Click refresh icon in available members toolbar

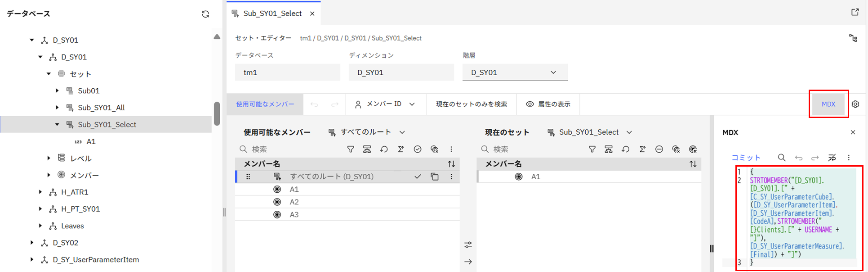[x=384, y=149]
